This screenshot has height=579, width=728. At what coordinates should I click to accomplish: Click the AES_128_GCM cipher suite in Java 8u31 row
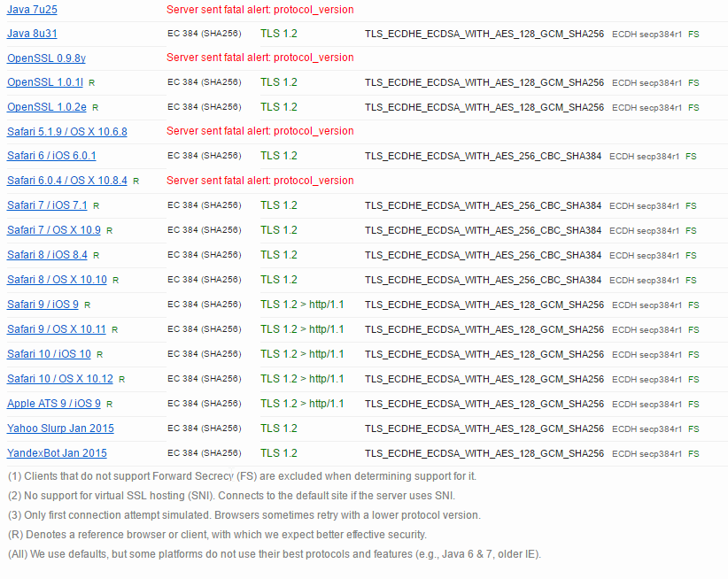(484, 34)
